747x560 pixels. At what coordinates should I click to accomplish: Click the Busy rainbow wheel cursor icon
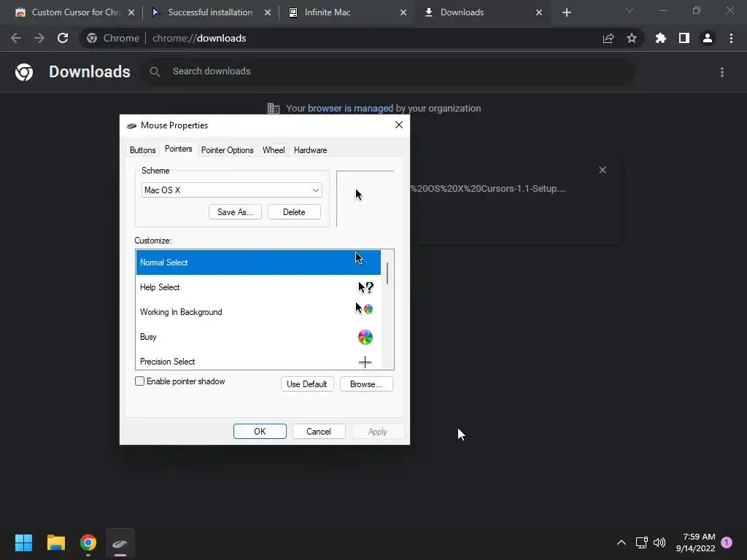(x=365, y=337)
